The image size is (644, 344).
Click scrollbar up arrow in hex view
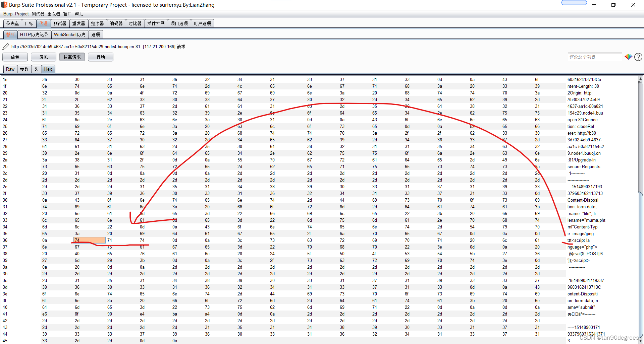[x=640, y=79]
